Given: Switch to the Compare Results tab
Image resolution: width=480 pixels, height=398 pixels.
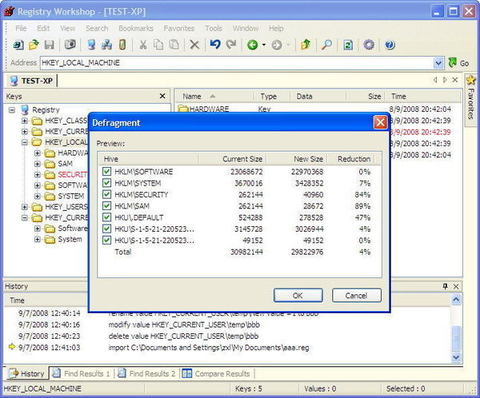Looking at the screenshot, I should pos(216,374).
